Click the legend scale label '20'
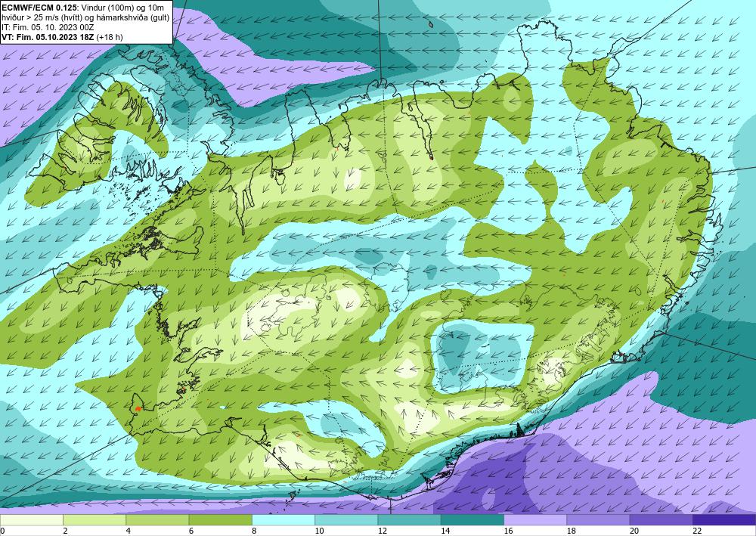756x536 pixels. pyautogui.click(x=634, y=531)
